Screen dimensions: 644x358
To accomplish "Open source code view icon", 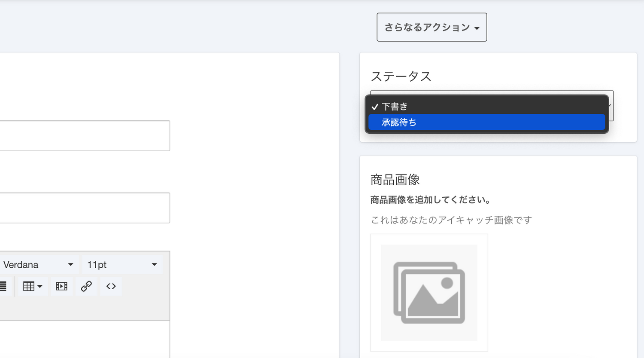I will (111, 286).
